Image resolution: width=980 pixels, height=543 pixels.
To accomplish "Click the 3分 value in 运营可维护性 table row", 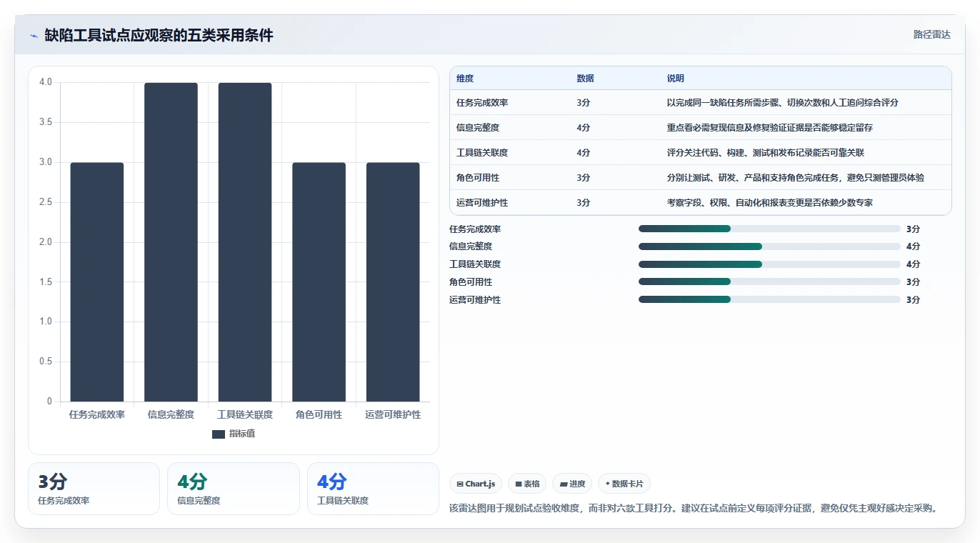I will pyautogui.click(x=584, y=203).
